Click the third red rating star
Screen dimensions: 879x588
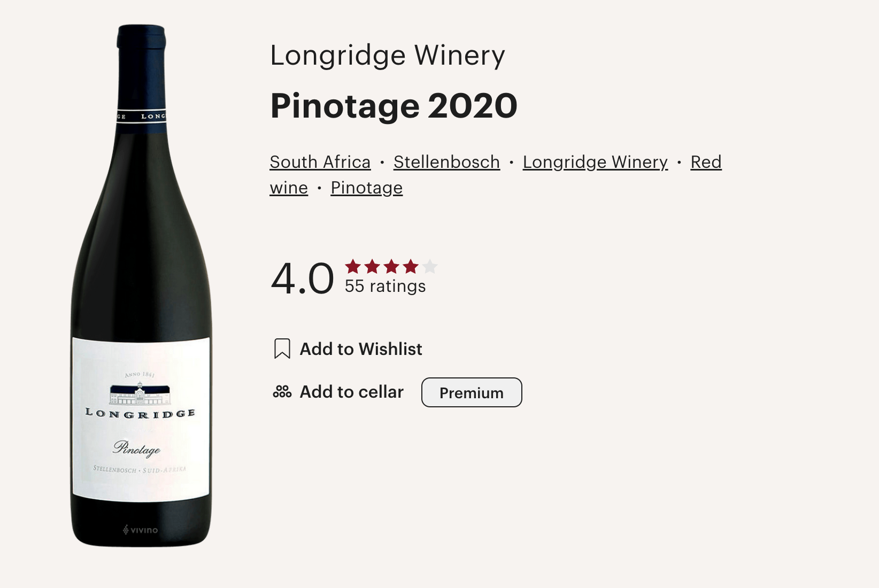pyautogui.click(x=391, y=266)
